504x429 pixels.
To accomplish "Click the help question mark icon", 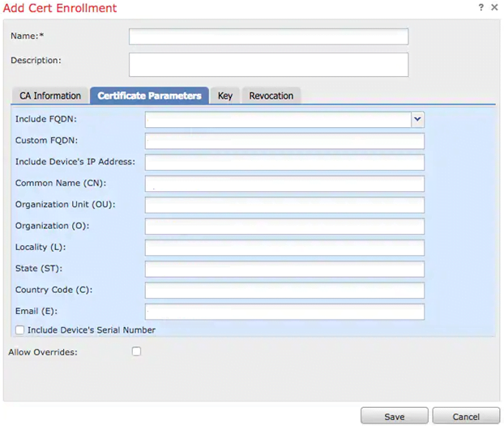I will 481,7.
